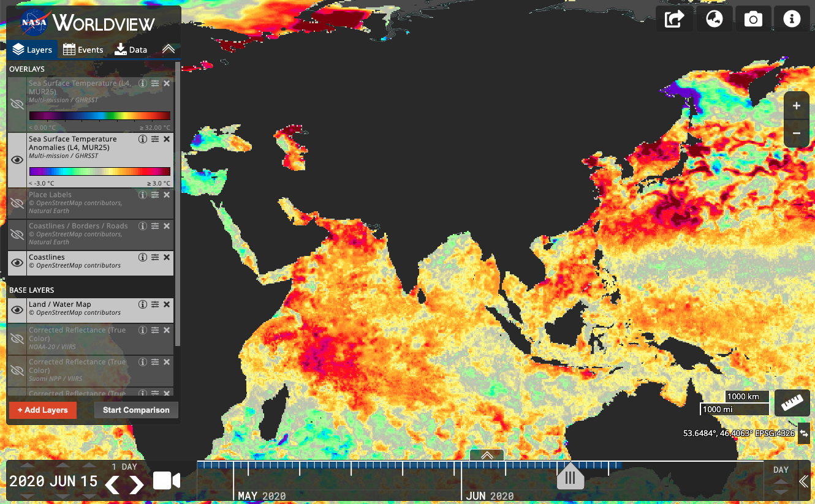Hide the OpenStreetMap Coastlines layer
The width and height of the screenshot is (815, 504).
point(17,263)
